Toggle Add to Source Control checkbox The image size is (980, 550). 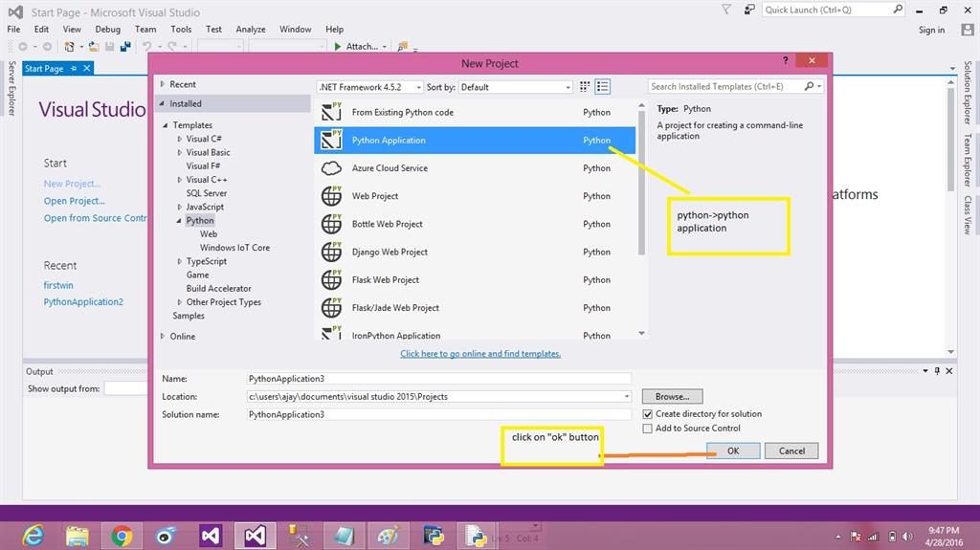(648, 429)
